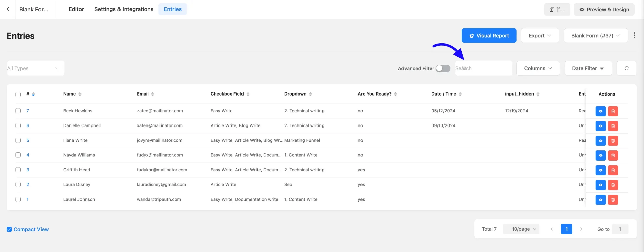Switch to the Editor tab

tap(76, 9)
